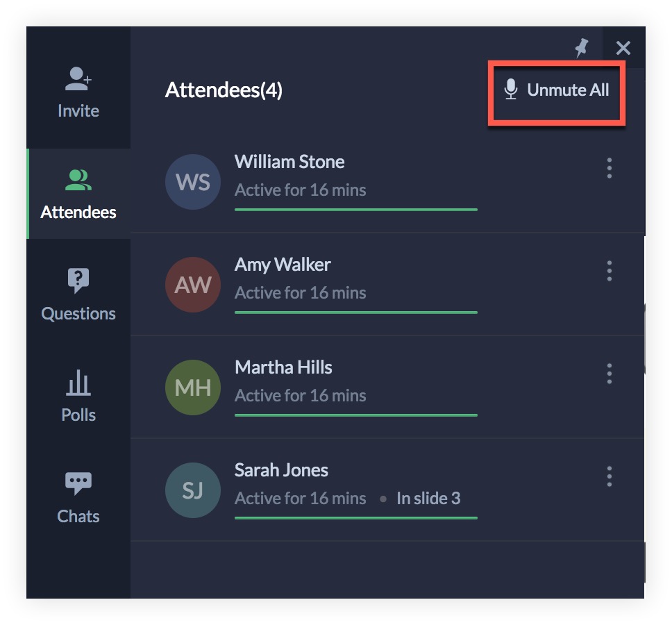The image size is (672, 625).
Task: Open options menu for Sarah Jones
Action: tap(609, 476)
